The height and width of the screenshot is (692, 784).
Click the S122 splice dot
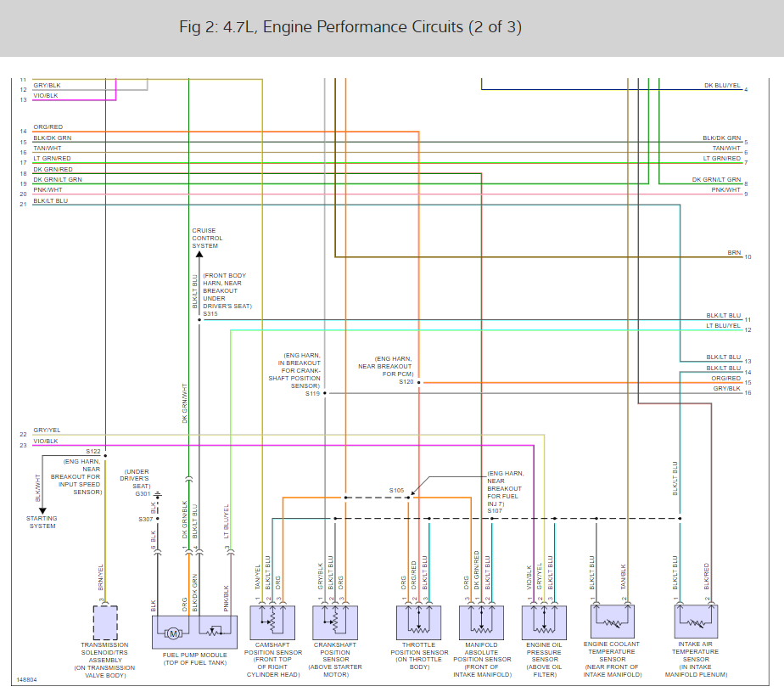(x=105, y=455)
